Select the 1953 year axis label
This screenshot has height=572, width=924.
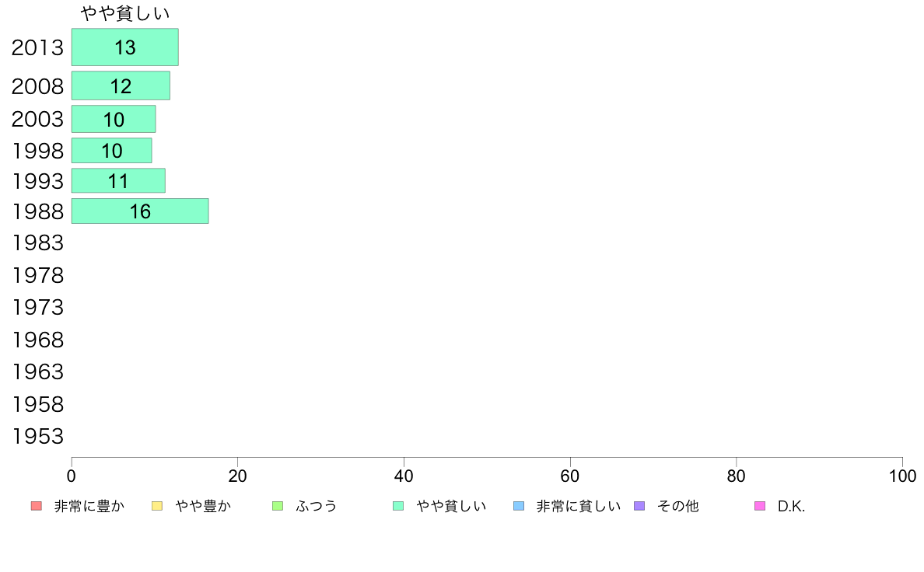tap(37, 437)
